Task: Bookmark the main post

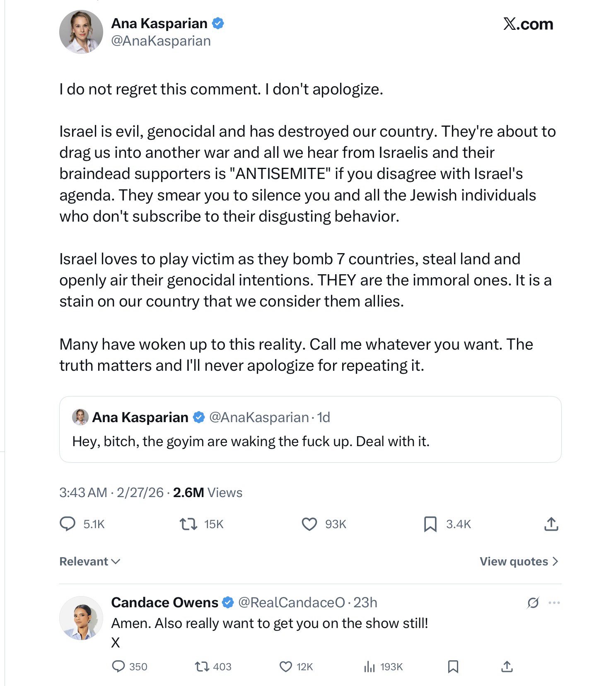Action: pos(430,524)
